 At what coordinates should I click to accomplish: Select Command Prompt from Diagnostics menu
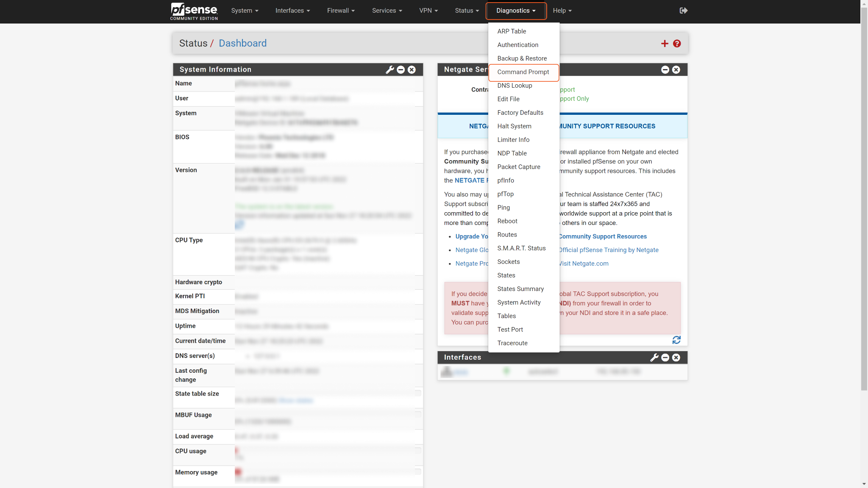click(x=523, y=72)
